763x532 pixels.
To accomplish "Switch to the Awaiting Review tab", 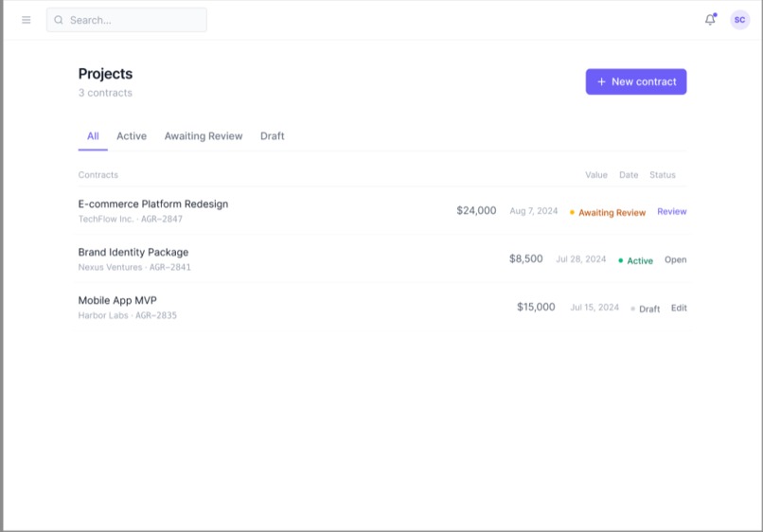I will point(204,136).
